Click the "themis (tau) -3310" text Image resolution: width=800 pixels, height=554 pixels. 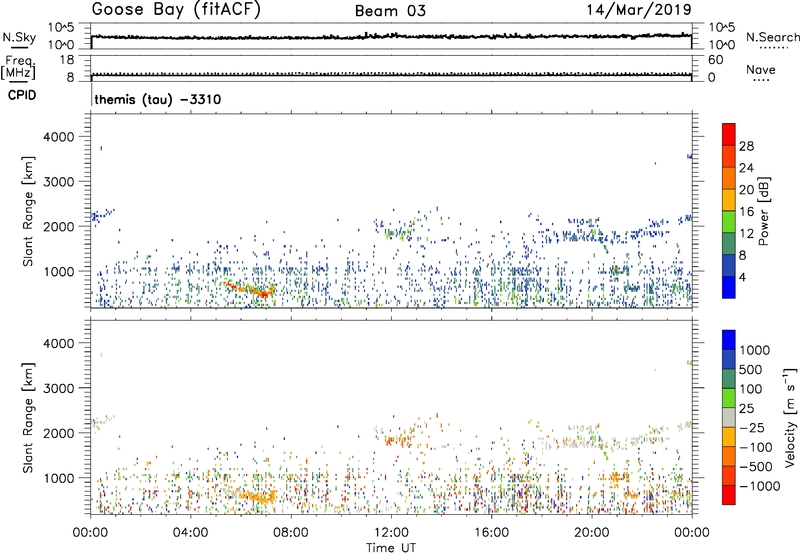(x=158, y=99)
